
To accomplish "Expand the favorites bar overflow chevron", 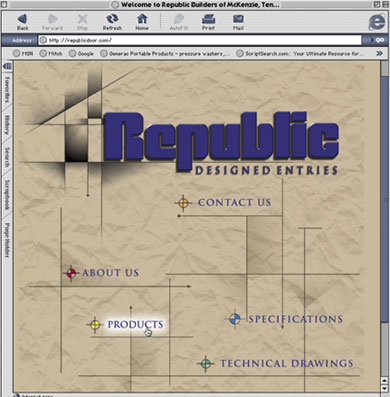I will click(x=379, y=53).
